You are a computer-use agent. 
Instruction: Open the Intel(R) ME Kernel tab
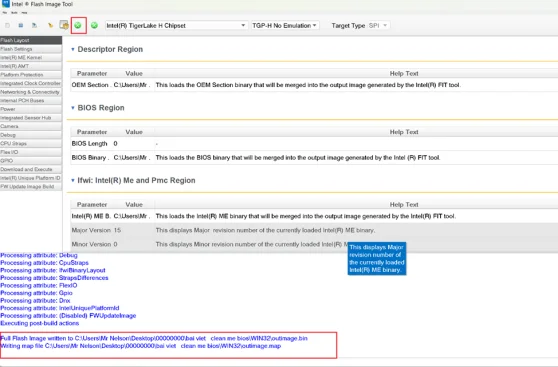pos(31,57)
